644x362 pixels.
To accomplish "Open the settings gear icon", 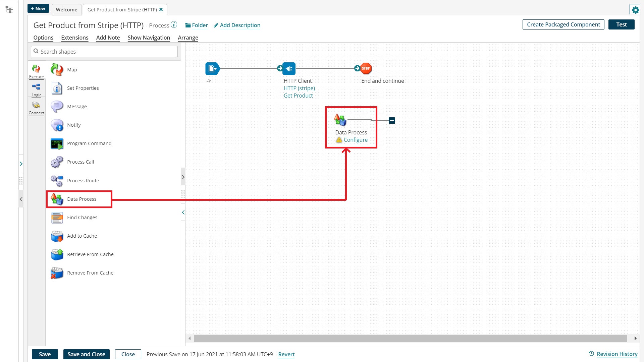I will pyautogui.click(x=635, y=10).
